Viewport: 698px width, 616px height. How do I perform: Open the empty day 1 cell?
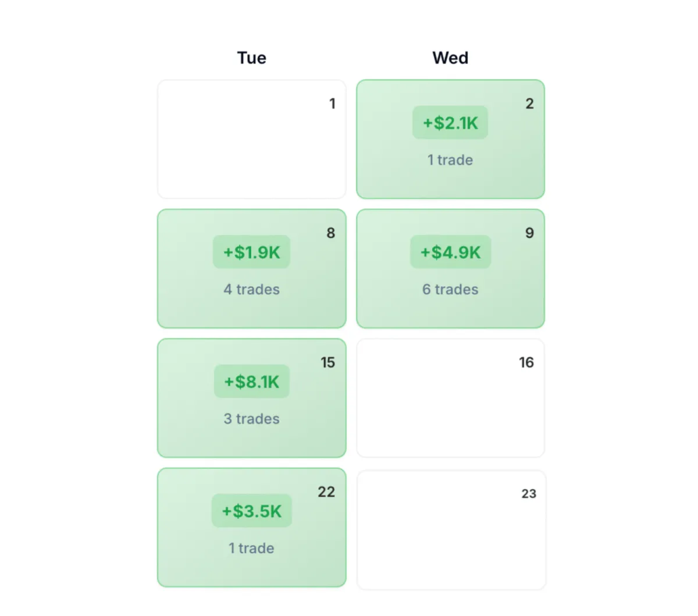coord(252,140)
